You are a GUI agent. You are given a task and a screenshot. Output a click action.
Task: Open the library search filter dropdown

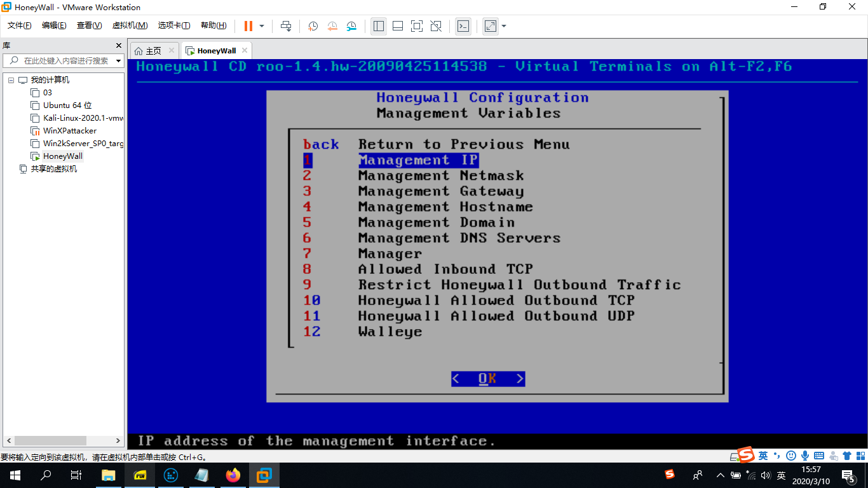point(118,61)
